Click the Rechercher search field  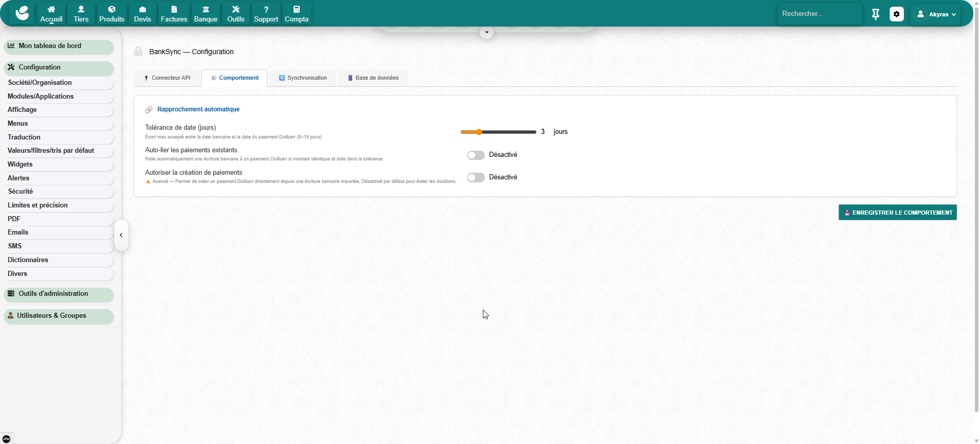(819, 14)
